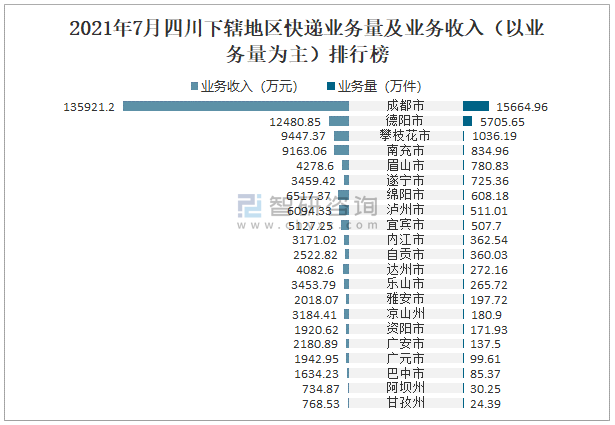The height and width of the screenshot is (425, 615).
Task: Click the 德阳市 revenue bar
Action: [338, 121]
